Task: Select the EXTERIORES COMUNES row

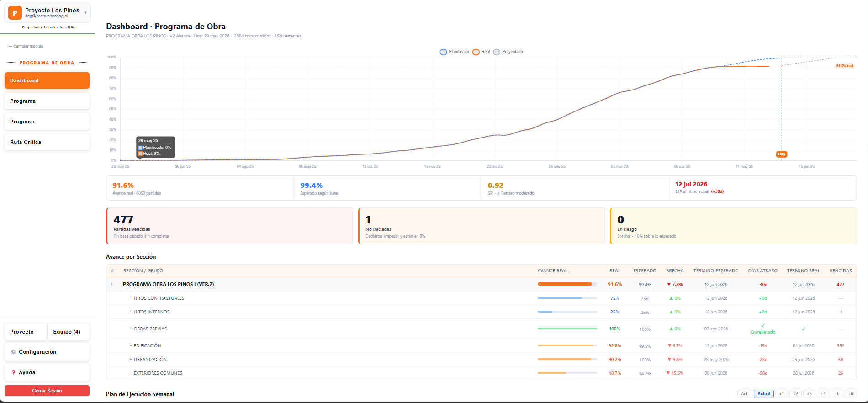Action: tap(482, 373)
